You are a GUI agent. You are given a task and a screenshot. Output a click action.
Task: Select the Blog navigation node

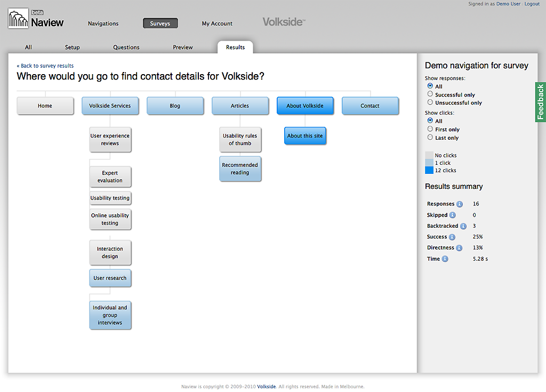click(x=175, y=106)
